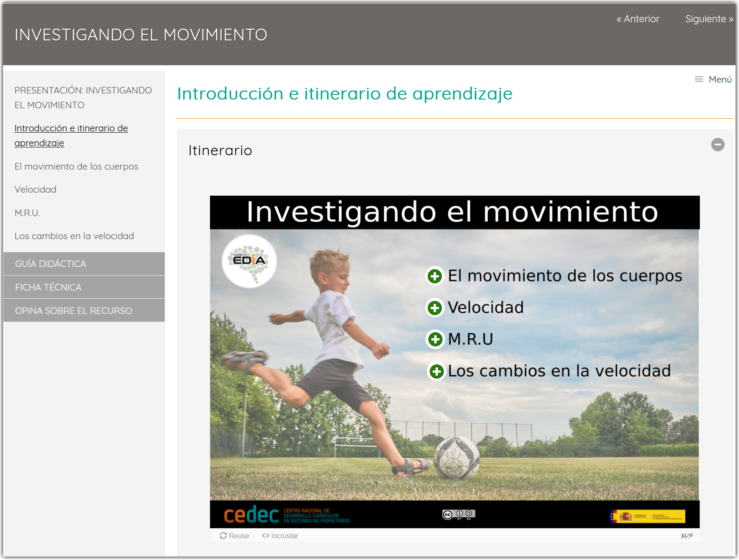Expand the GUÍA DIDÁCTICA section
The image size is (739, 560).
[x=84, y=264]
